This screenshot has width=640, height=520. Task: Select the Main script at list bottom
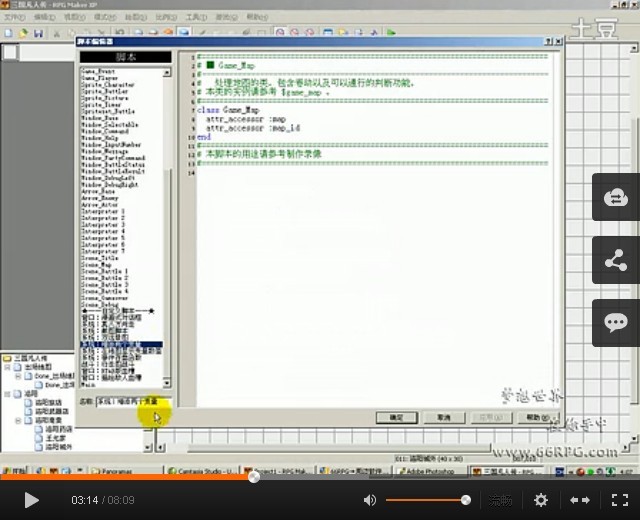coord(88,384)
